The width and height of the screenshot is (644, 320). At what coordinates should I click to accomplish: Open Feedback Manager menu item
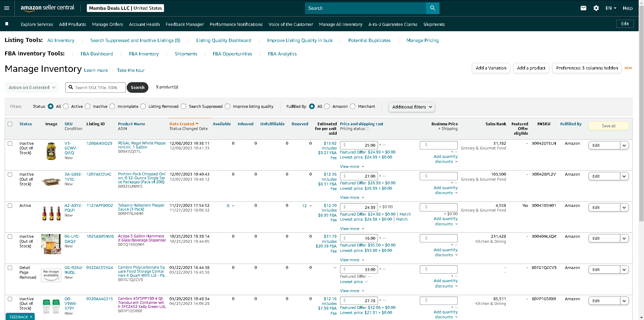185,24
